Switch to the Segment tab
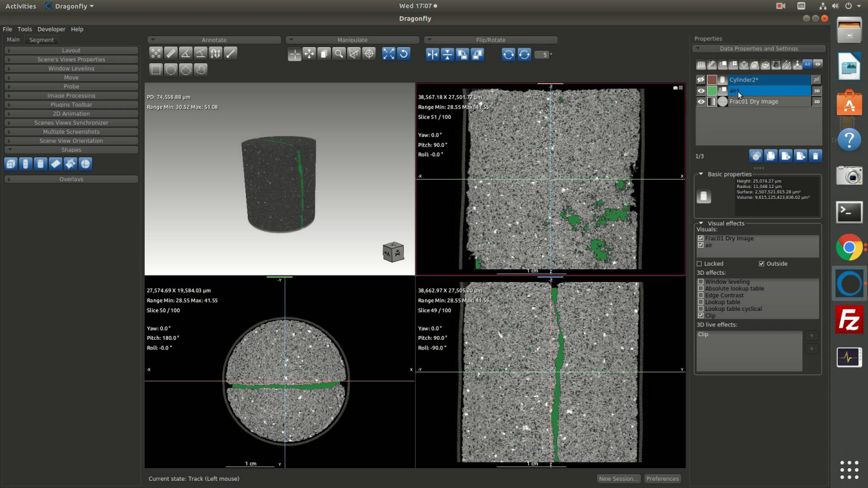868x488 pixels. tap(42, 40)
